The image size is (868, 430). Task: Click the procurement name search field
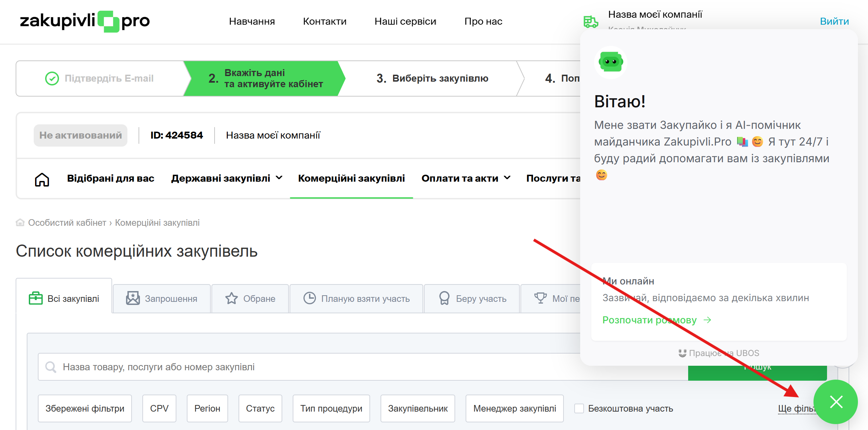coord(312,367)
